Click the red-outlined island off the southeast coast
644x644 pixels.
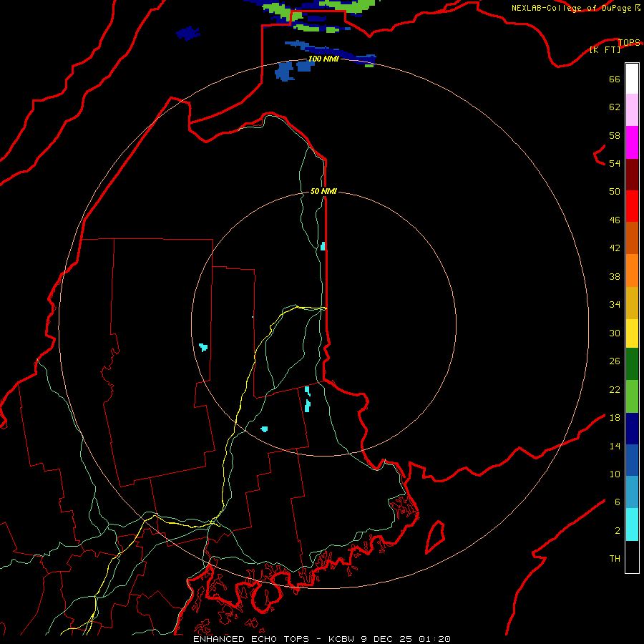pos(435,537)
